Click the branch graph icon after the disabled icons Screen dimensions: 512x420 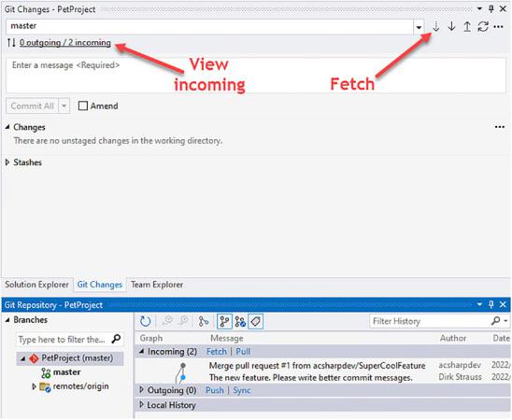(x=204, y=321)
